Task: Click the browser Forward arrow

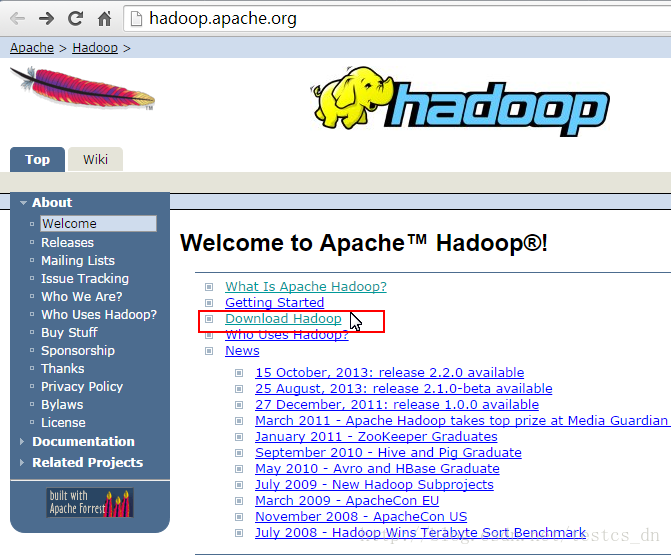Action: point(46,18)
